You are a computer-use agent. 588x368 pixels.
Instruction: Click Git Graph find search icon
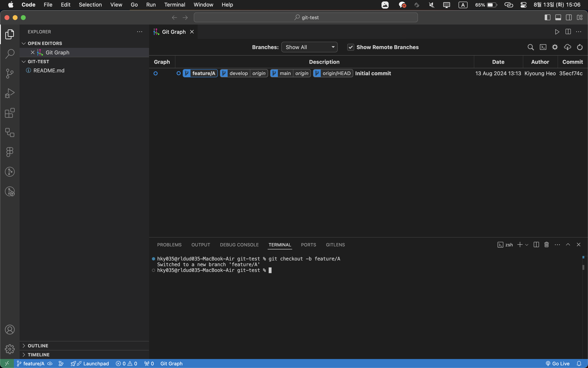click(x=531, y=47)
